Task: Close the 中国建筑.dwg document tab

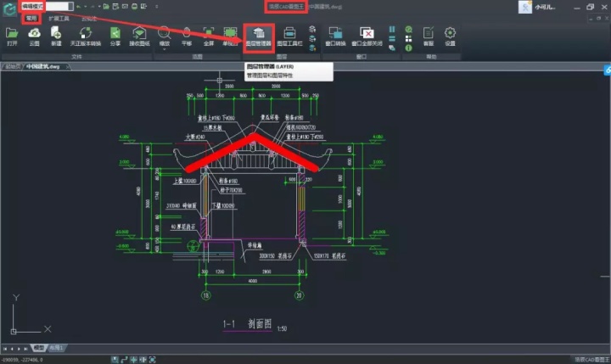Action: 67,67
